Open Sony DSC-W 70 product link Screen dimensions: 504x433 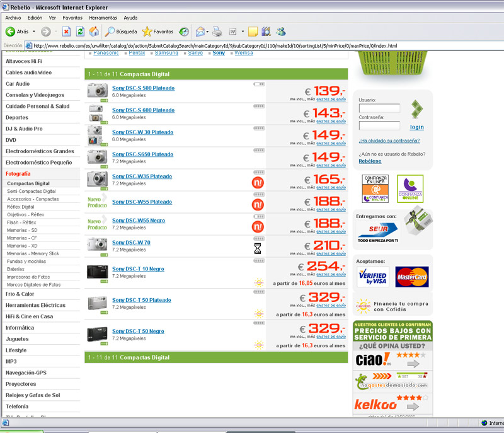pyautogui.click(x=131, y=243)
